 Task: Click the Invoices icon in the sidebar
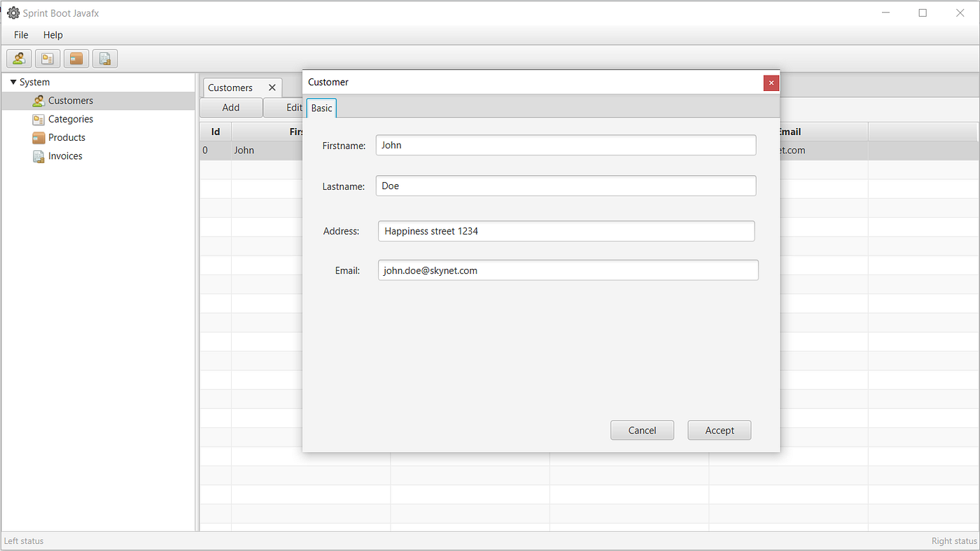(38, 155)
